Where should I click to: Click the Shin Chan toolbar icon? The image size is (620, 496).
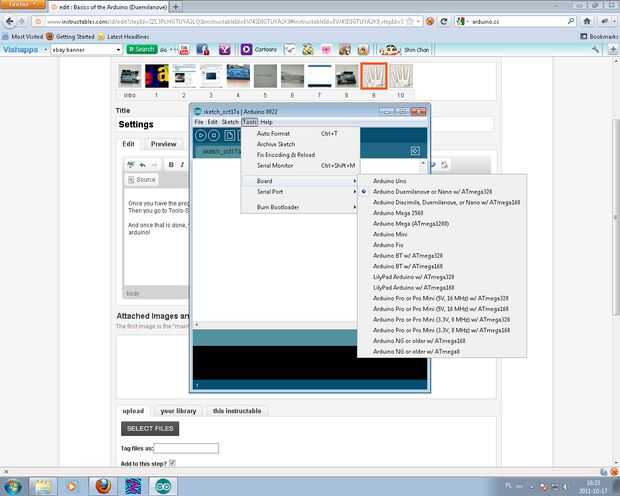pos(389,49)
